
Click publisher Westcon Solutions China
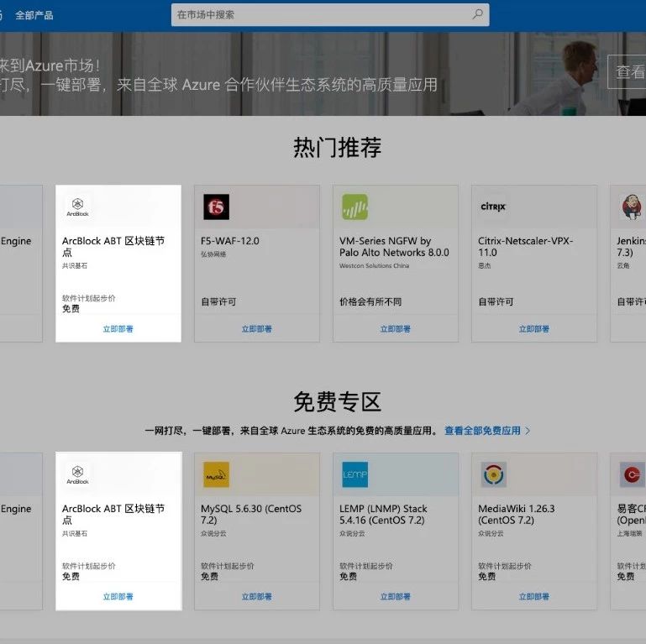[x=374, y=265]
